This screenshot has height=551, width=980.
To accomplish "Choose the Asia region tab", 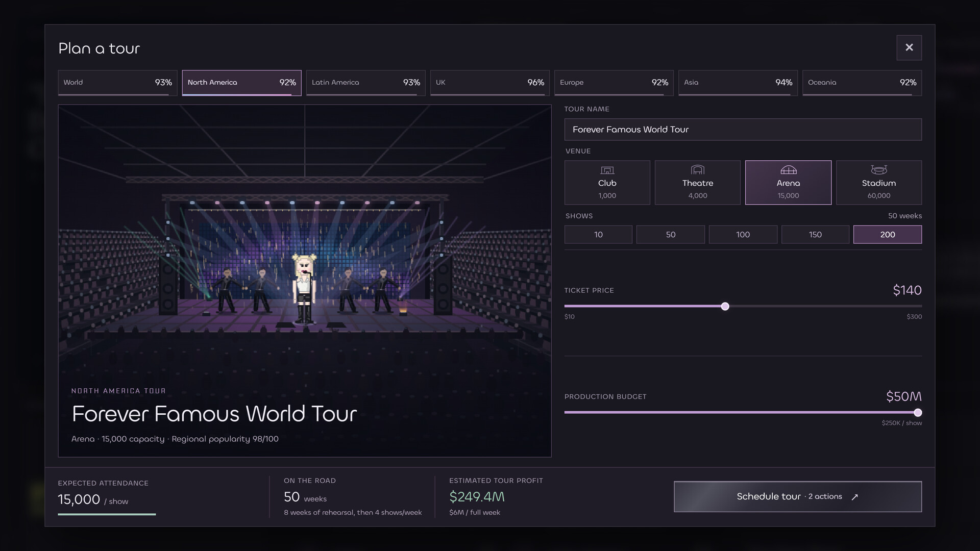I will point(738,83).
